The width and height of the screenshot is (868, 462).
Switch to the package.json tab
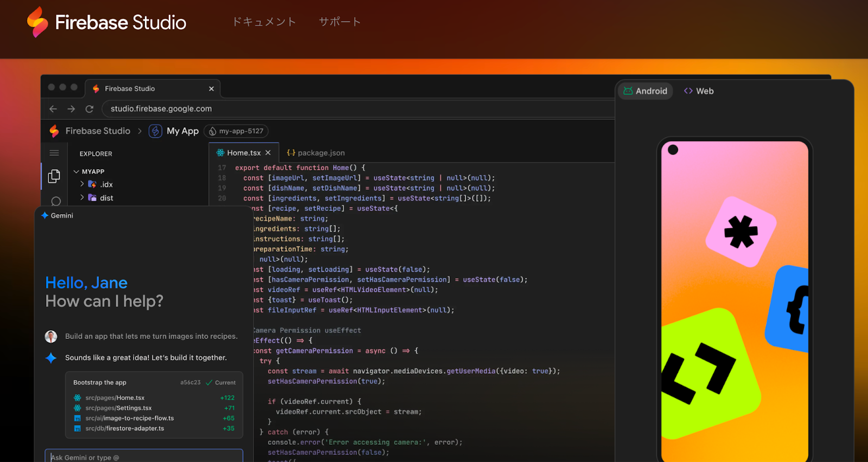316,153
